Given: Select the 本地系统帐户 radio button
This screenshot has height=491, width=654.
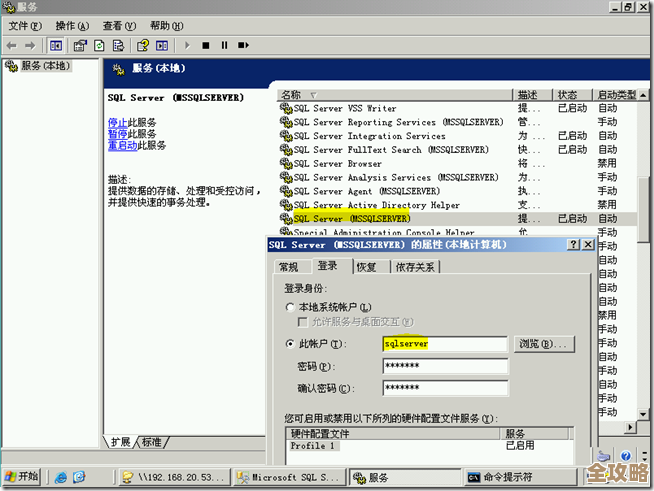Looking at the screenshot, I should point(291,307).
